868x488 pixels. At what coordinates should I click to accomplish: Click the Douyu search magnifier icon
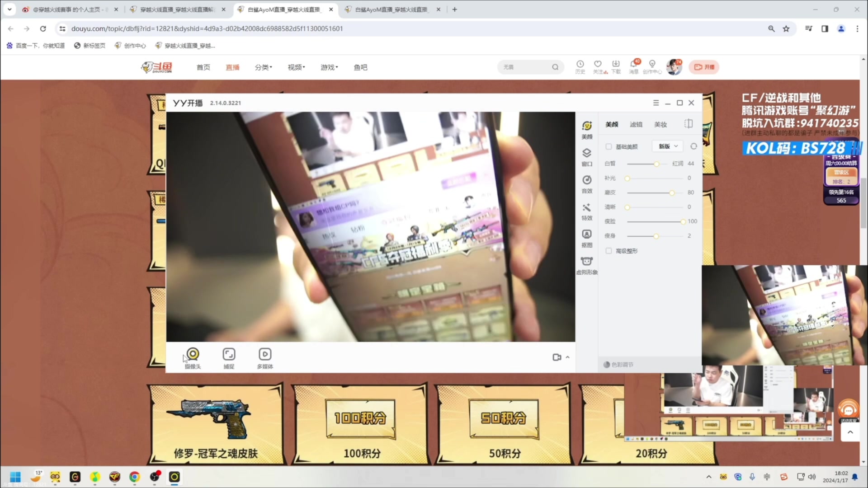pyautogui.click(x=555, y=67)
